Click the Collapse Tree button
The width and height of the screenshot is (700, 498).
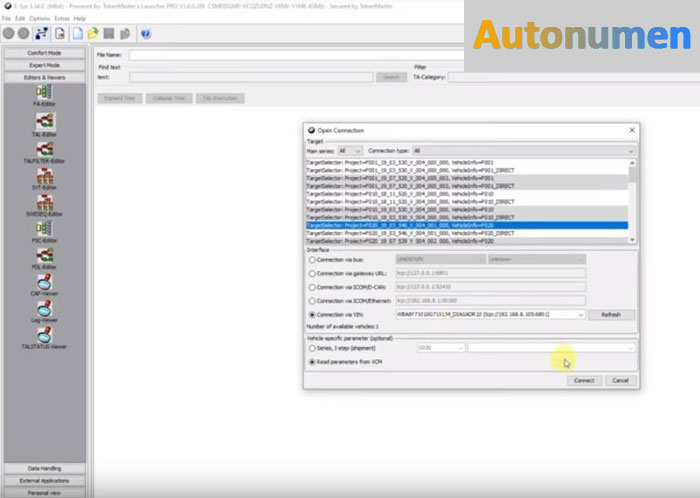coord(169,98)
